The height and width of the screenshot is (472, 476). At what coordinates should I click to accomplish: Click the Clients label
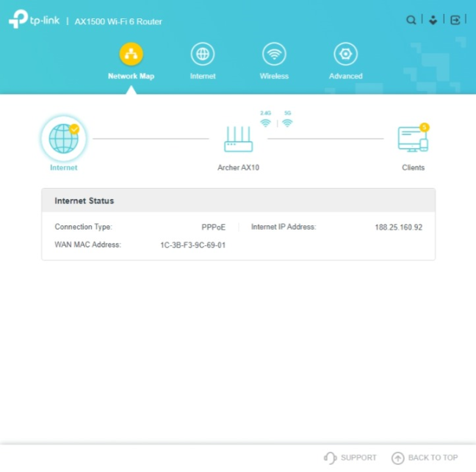click(x=413, y=168)
